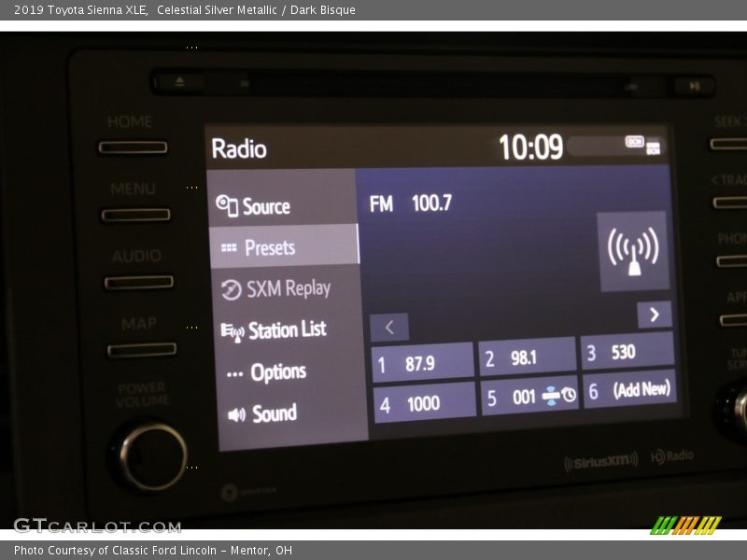Screen dimensions: 747x560
Task: Tap the Station List antenna icon
Action: [232, 330]
